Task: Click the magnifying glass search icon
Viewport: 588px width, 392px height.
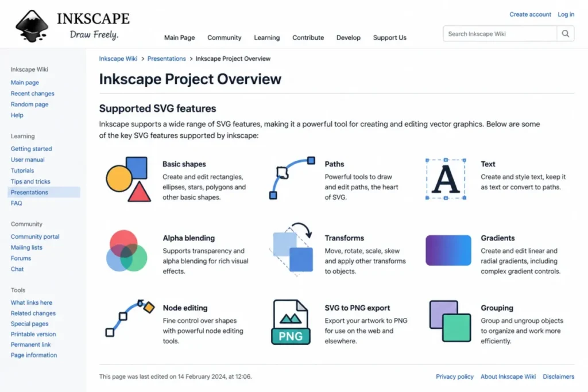Action: (x=566, y=34)
